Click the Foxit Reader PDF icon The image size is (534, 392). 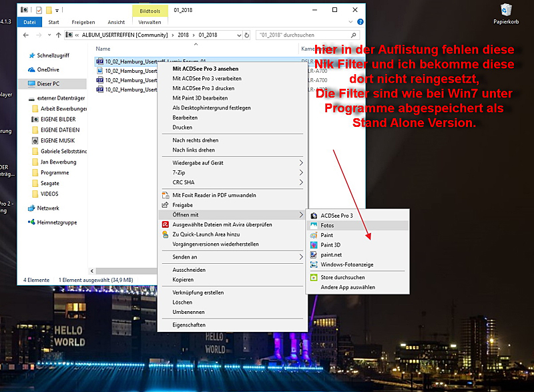click(166, 195)
